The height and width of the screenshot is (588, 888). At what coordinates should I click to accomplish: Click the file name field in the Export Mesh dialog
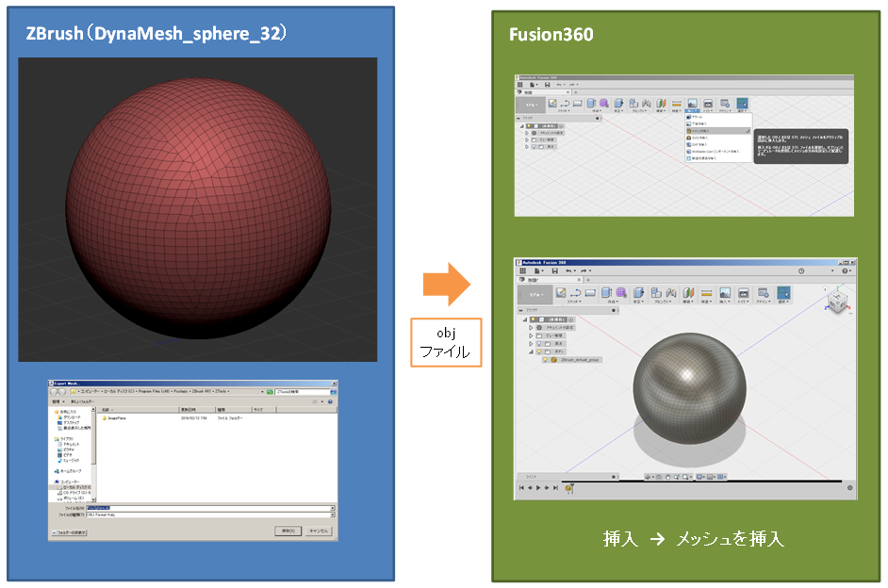pos(210,508)
